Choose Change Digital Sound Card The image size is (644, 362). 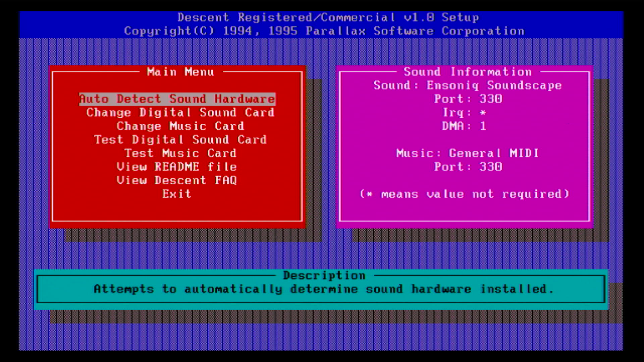click(x=180, y=113)
